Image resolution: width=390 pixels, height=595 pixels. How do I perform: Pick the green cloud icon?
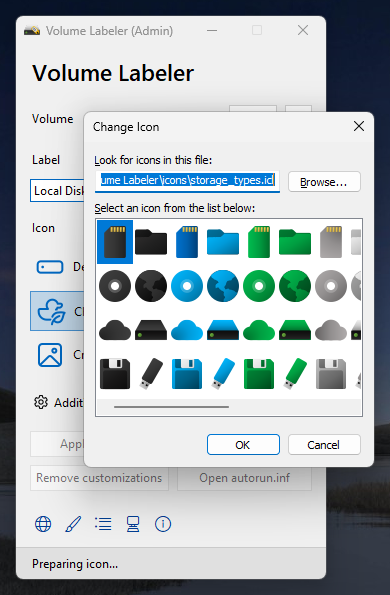coord(259,330)
